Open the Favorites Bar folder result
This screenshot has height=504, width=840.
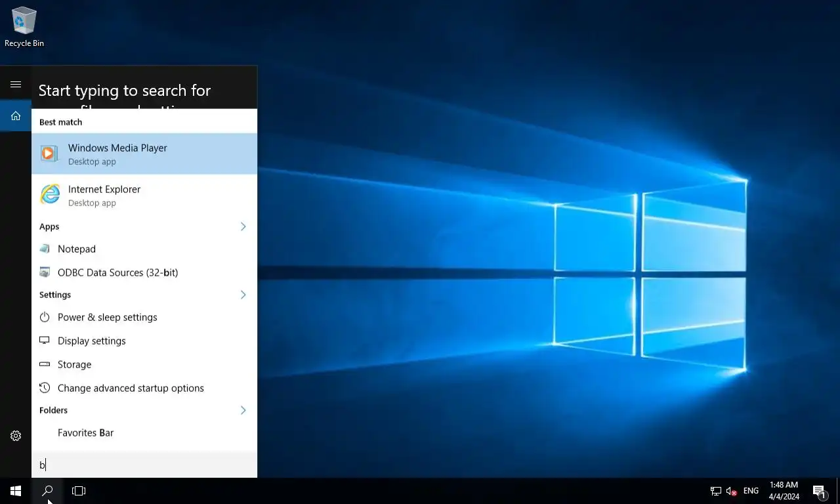coord(144,432)
